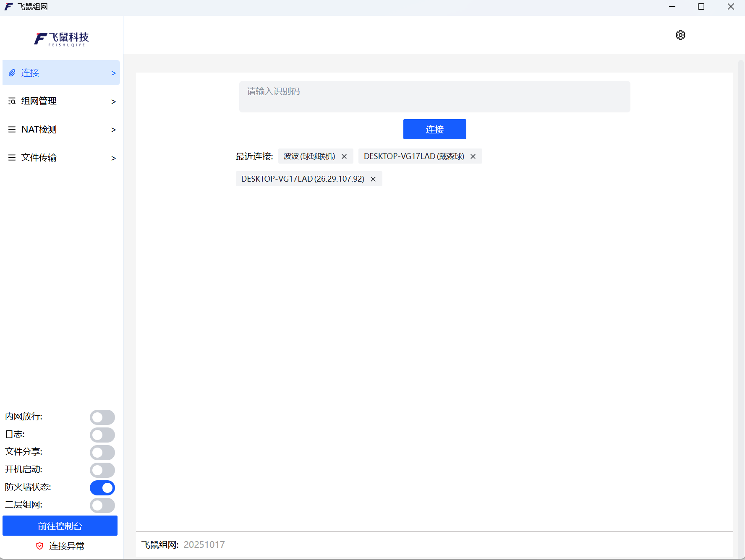Turn off the 防火墙状态 switch
The image size is (745, 560).
102,488
